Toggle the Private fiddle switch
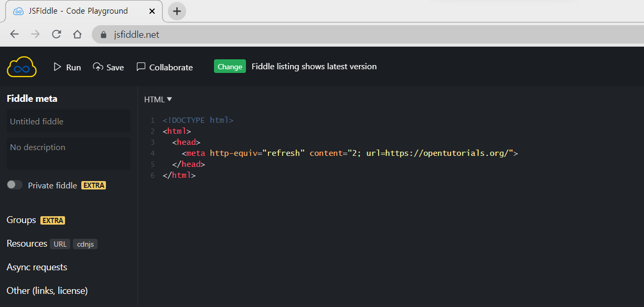 click(x=15, y=185)
